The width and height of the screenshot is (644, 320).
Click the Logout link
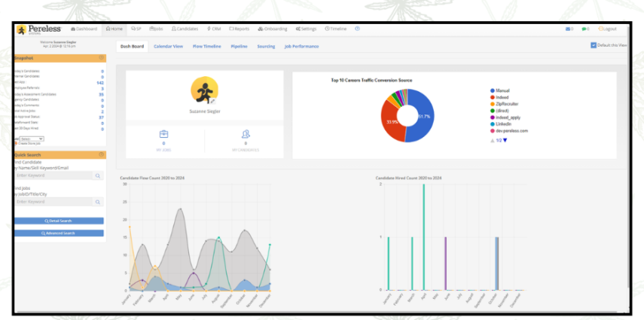point(608,29)
